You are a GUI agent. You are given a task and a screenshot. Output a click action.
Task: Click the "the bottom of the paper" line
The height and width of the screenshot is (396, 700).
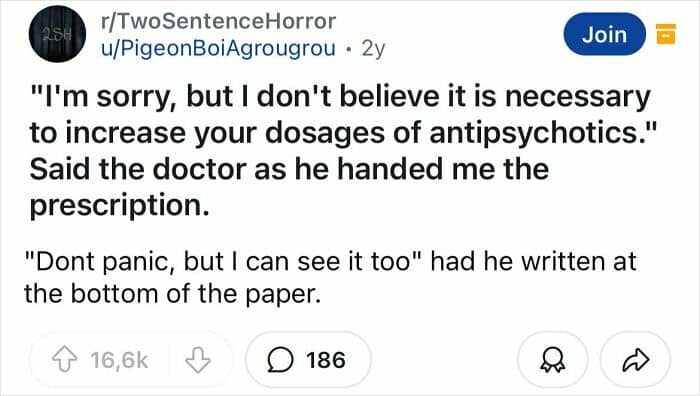[x=173, y=294]
